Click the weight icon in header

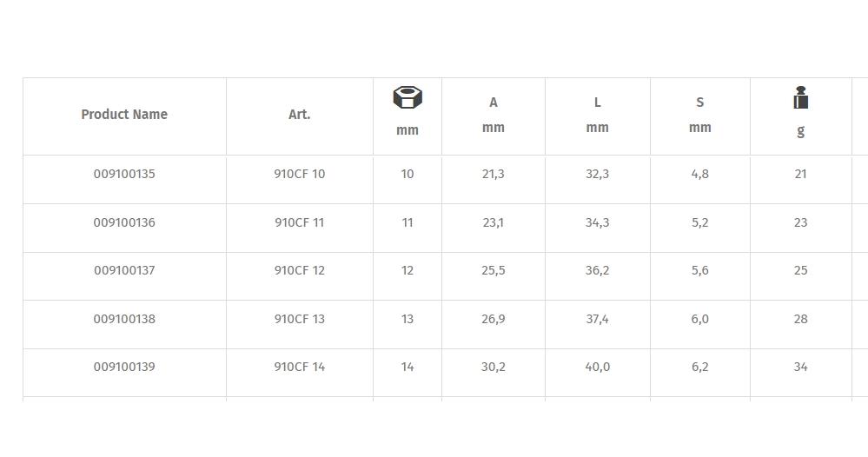(x=800, y=98)
